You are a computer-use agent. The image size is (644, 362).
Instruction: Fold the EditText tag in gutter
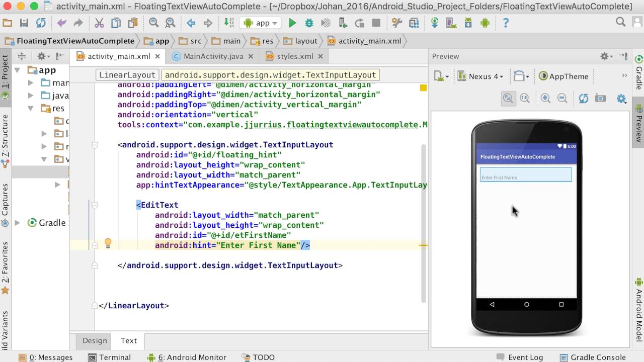(x=95, y=205)
